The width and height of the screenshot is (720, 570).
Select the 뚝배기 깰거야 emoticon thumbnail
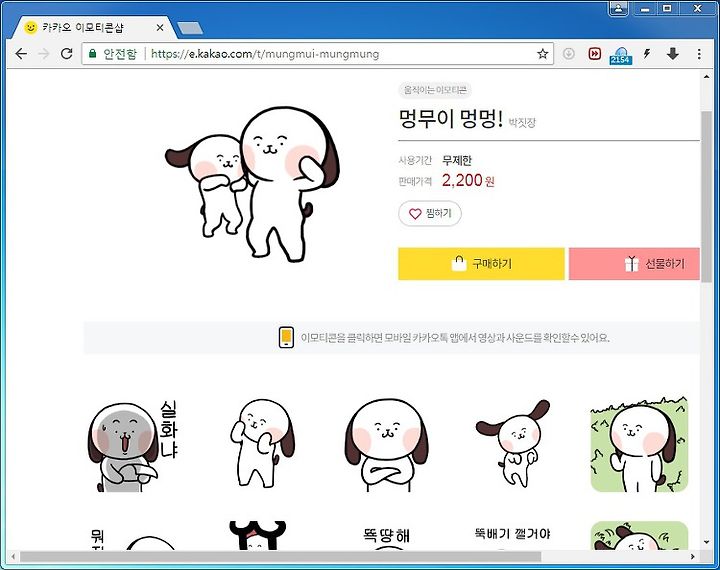512,535
